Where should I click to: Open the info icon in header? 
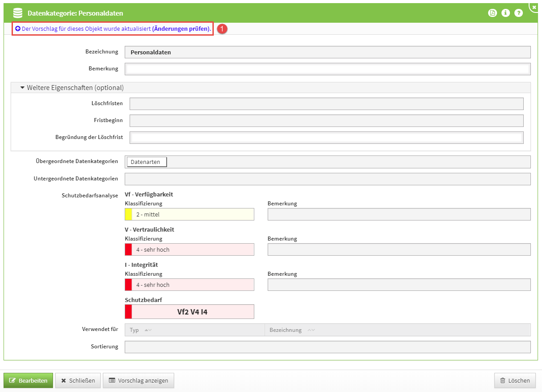coord(505,13)
